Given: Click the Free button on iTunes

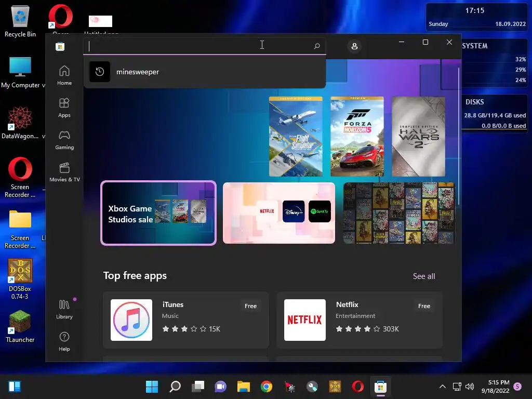Looking at the screenshot, I should [251, 305].
